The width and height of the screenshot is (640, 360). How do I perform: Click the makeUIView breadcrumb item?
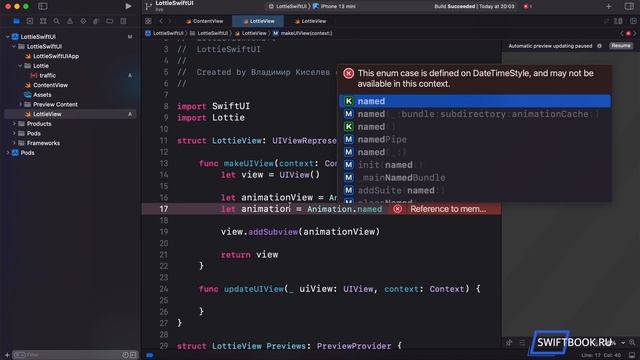[302, 33]
